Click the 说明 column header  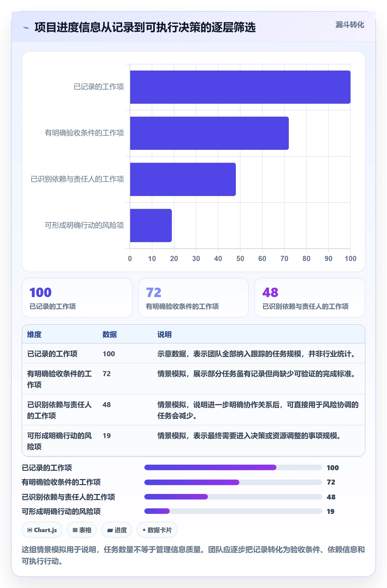click(164, 334)
